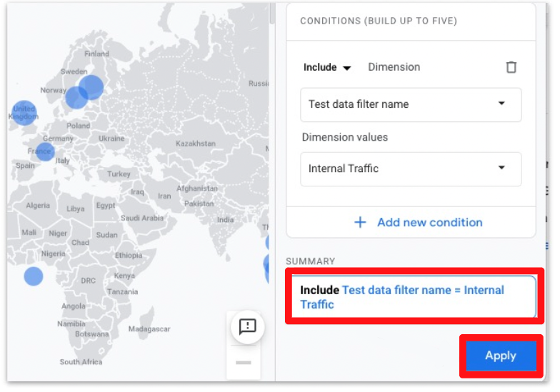Expand the Test data filter name dropdown
Viewport: 560px width, 392px height.
point(411,104)
